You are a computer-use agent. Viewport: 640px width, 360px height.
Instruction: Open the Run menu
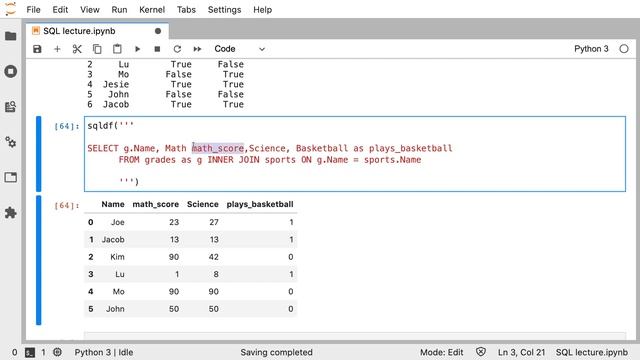pyautogui.click(x=119, y=9)
